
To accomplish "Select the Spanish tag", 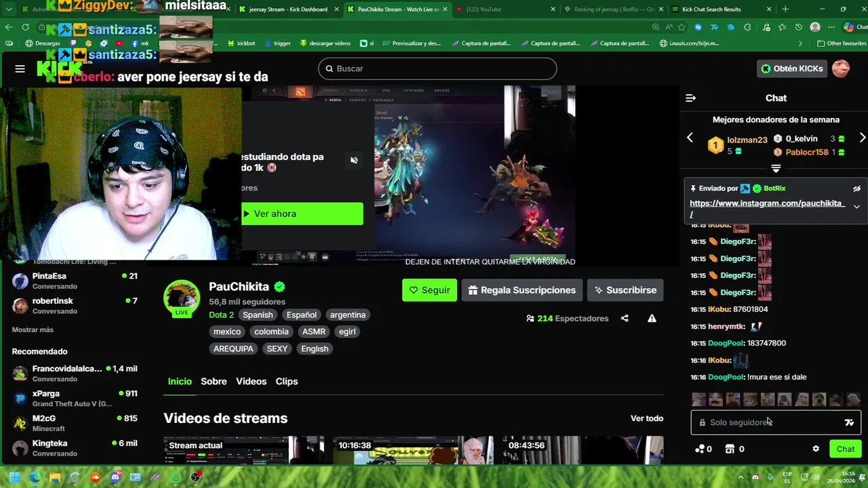I will 258,314.
